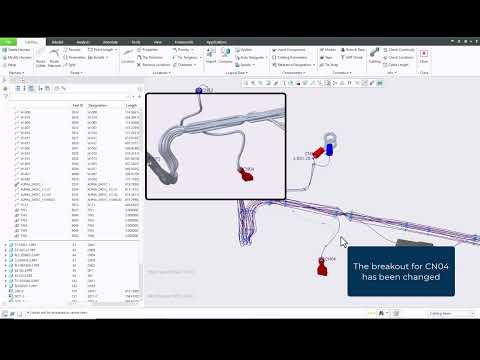Select the blue connector in the viewport
This screenshot has height=360, width=480.
(x=330, y=149)
